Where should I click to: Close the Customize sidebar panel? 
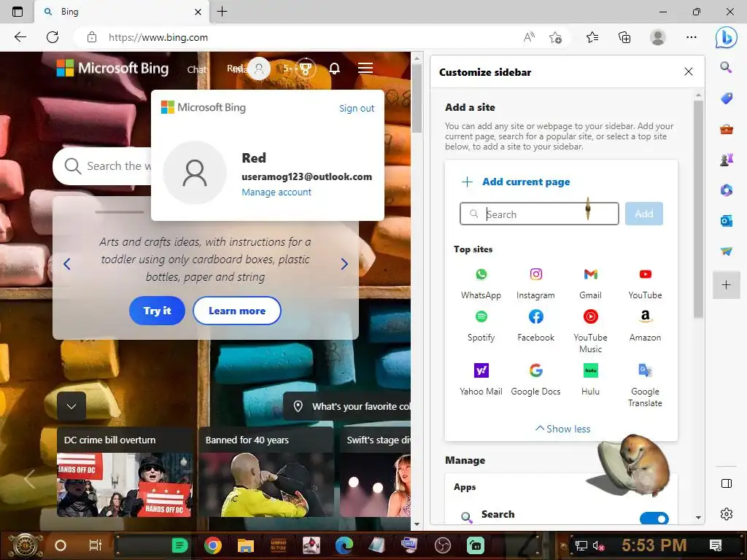click(689, 71)
